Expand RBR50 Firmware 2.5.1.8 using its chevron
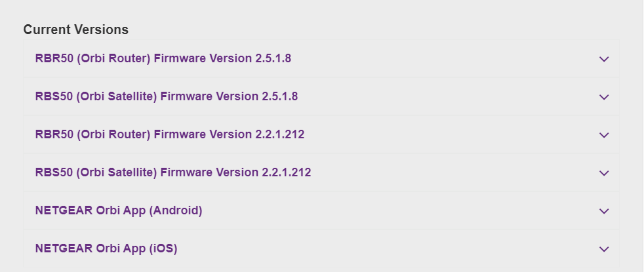 [x=604, y=59]
